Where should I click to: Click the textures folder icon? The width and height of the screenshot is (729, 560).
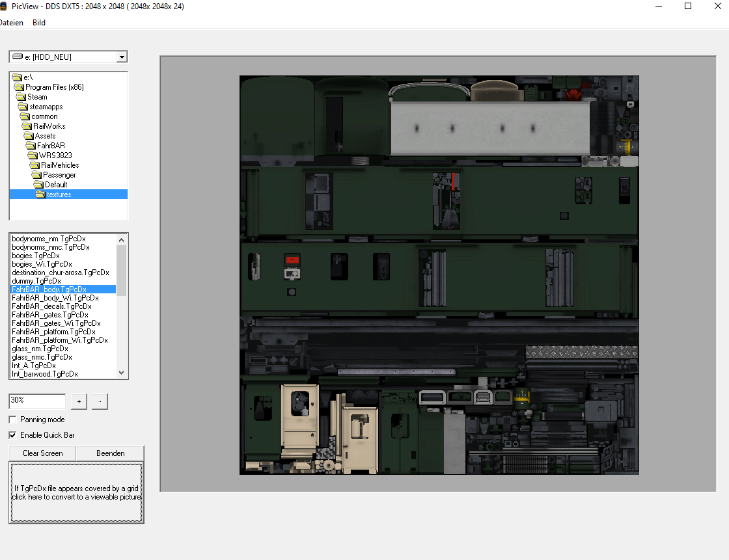[40, 194]
